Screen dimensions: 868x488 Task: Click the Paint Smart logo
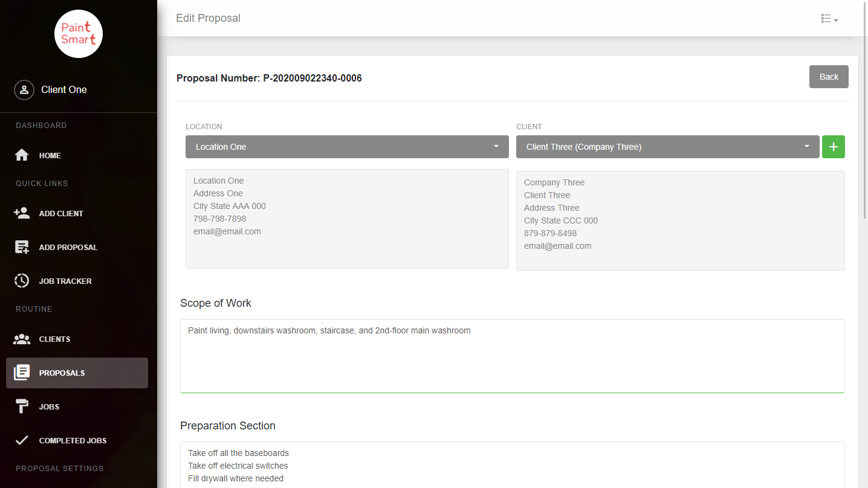click(79, 34)
